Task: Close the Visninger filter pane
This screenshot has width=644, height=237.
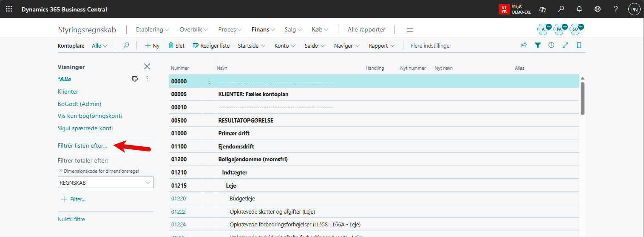Action: click(147, 66)
